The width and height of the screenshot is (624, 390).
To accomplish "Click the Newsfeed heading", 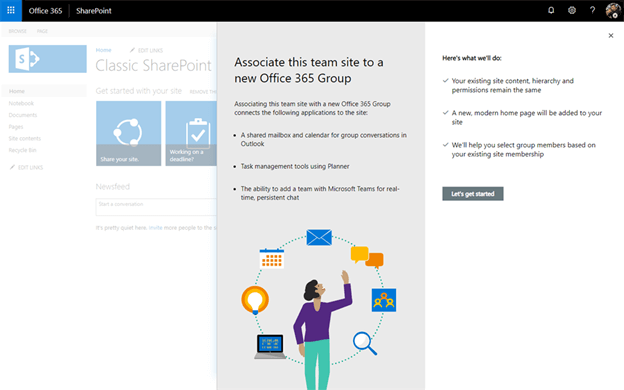I will tap(113, 187).
